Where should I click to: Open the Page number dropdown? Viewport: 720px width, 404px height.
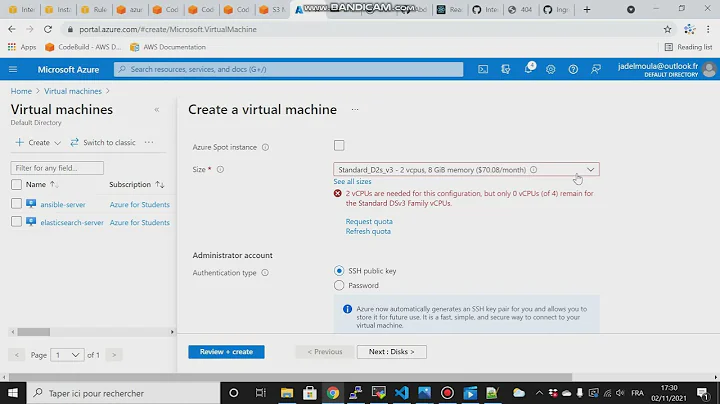[x=68, y=355]
